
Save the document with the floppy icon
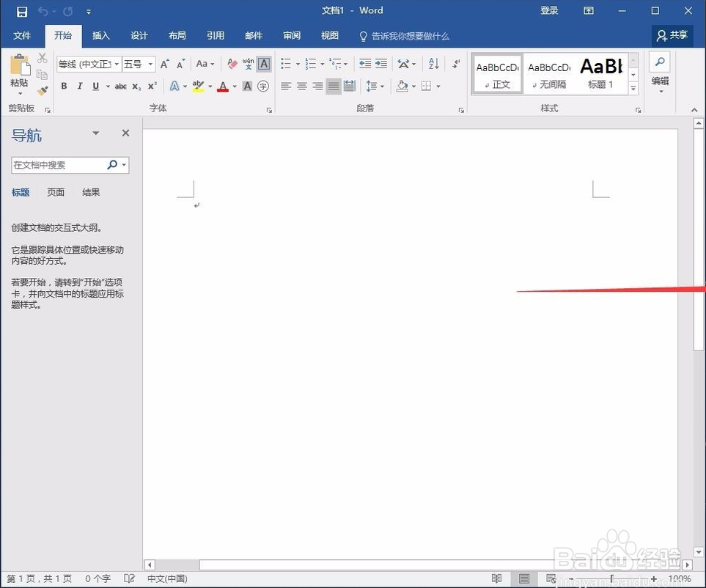coord(21,11)
